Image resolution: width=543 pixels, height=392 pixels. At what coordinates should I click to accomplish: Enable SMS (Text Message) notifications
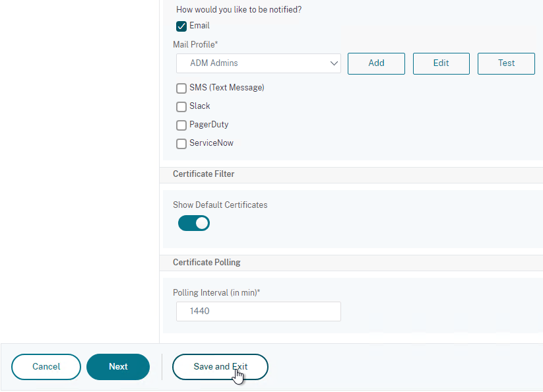(181, 88)
